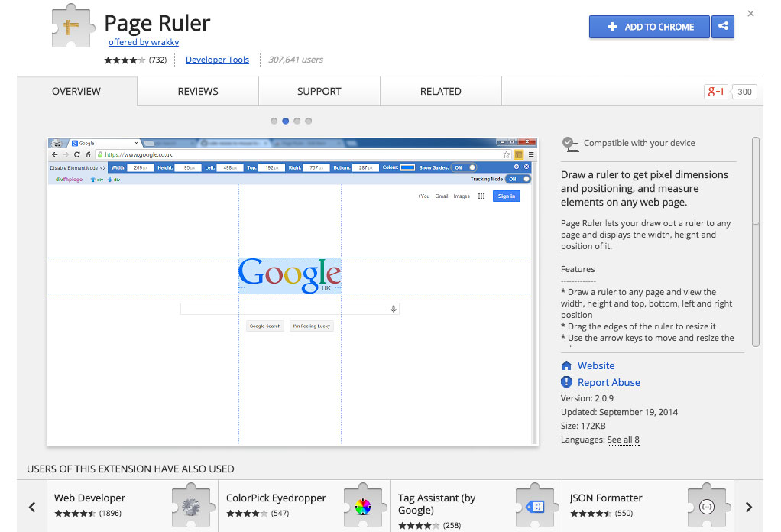781x532 pixels.
Task: Click the Google apps grid icon in screenshot
Action: click(x=481, y=196)
